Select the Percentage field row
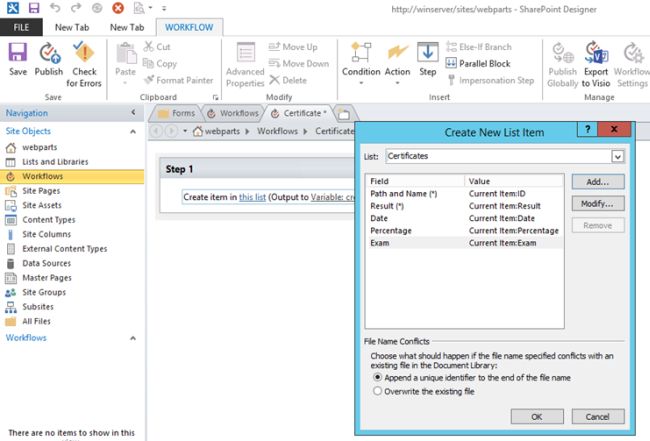 (464, 230)
